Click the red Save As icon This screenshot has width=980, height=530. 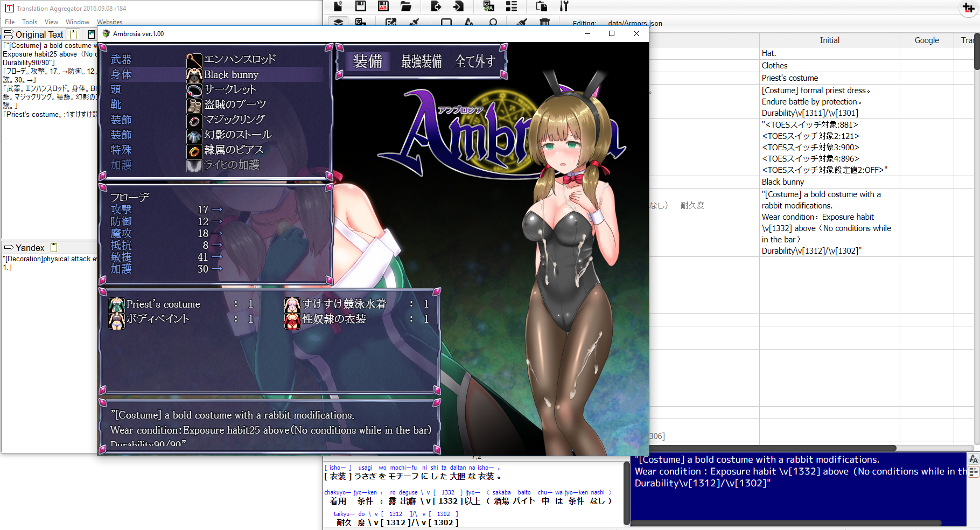(383, 6)
